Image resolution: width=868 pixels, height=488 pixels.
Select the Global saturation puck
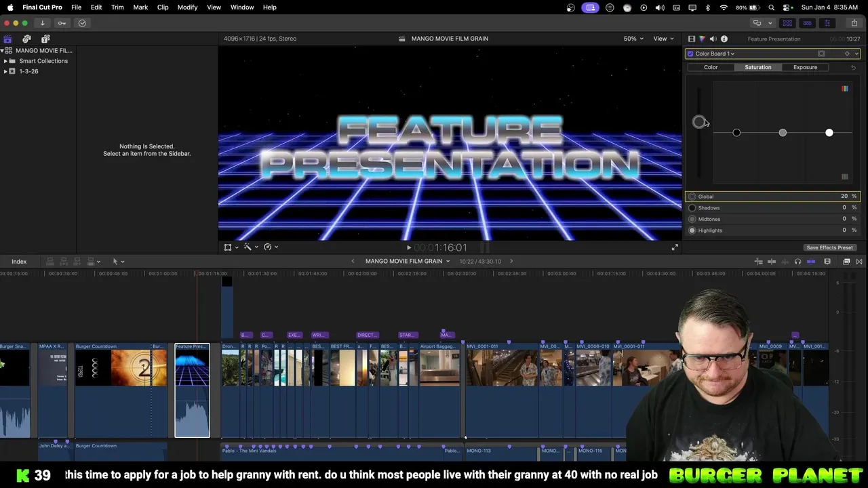click(698, 122)
